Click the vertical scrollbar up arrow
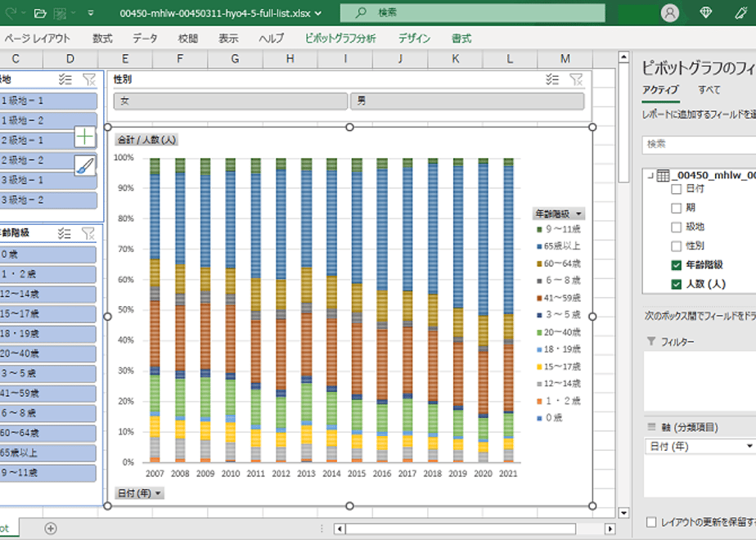 point(623,57)
